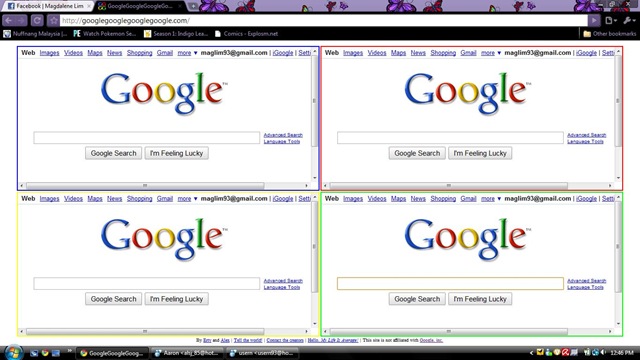The width and height of the screenshot is (640, 360).
Task: Open the 'Contact the creators' footer link
Action: coord(285,340)
